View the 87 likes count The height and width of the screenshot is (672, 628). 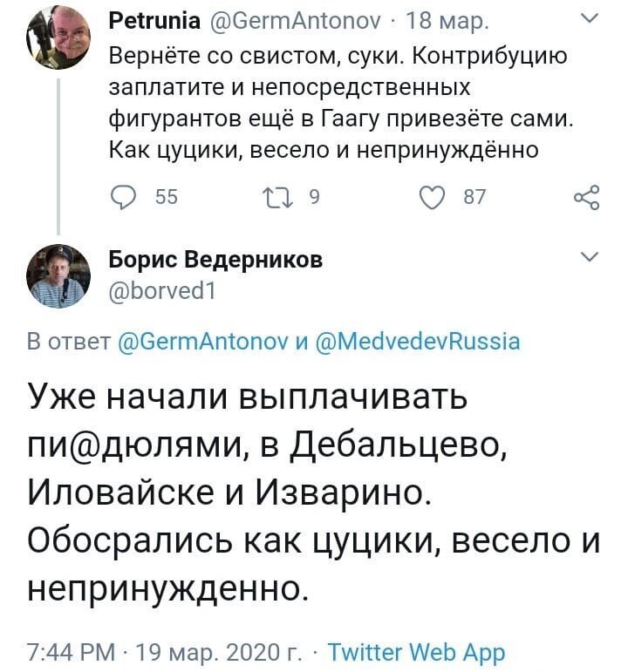[x=474, y=197]
